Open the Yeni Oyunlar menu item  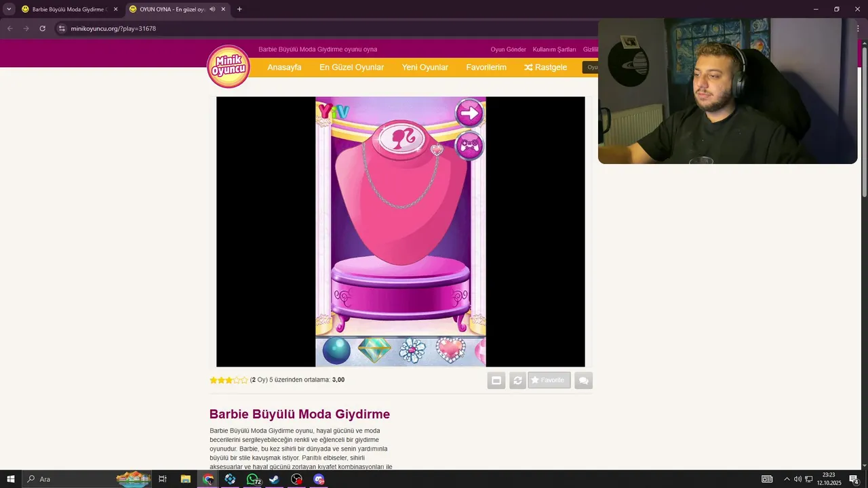tap(425, 67)
